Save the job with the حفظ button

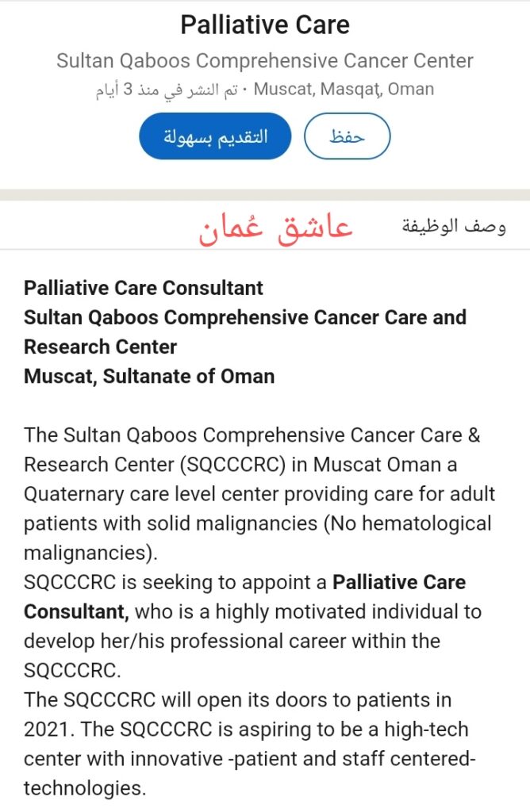pos(347,136)
